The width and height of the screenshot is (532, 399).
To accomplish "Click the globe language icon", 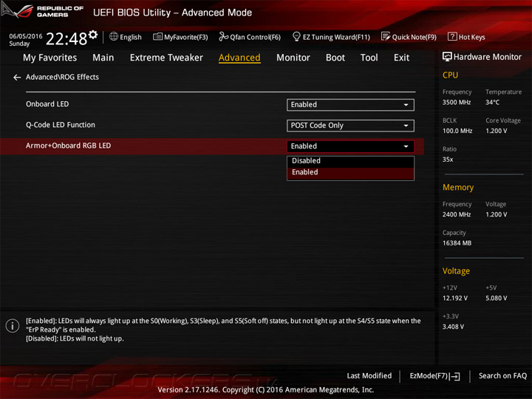I will pyautogui.click(x=114, y=36).
